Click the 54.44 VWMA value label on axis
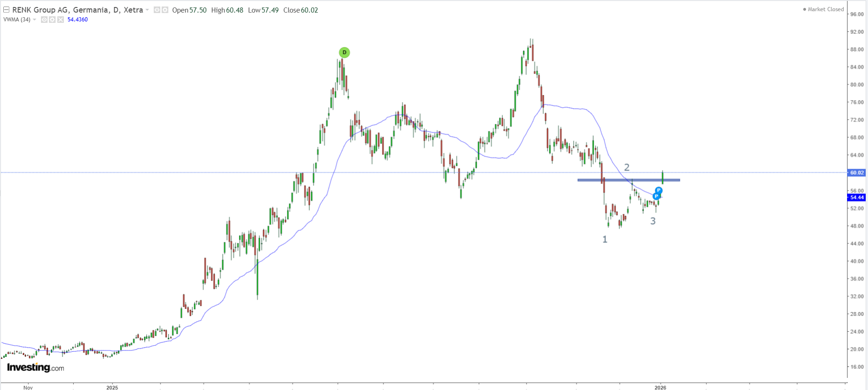 click(x=856, y=198)
